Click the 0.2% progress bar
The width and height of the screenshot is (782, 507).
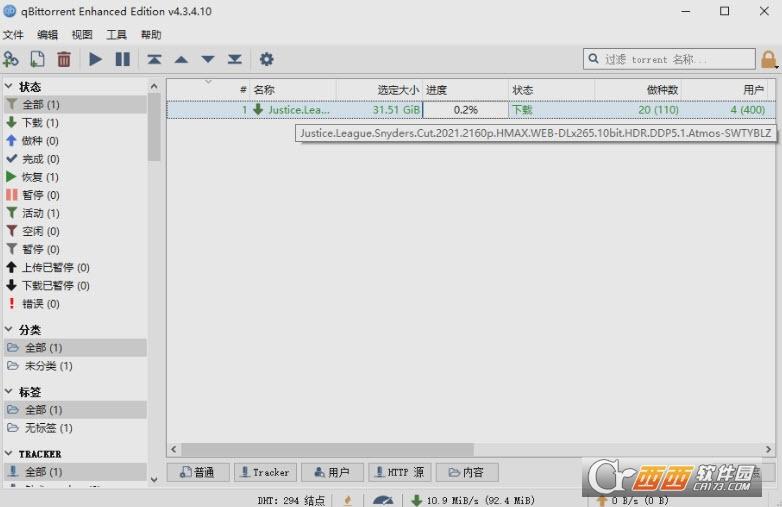click(x=465, y=110)
